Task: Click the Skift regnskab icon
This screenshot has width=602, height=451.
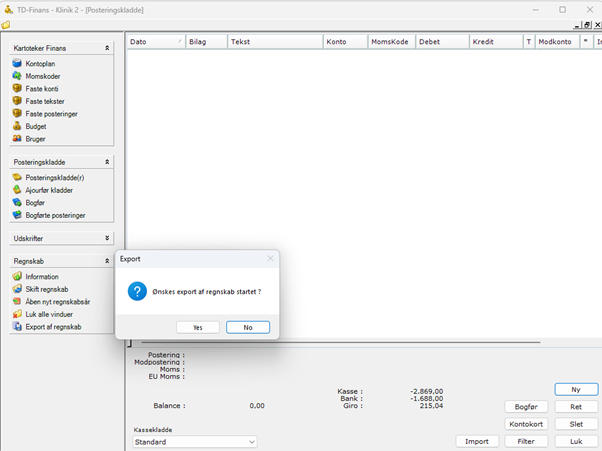Action: click(x=17, y=289)
